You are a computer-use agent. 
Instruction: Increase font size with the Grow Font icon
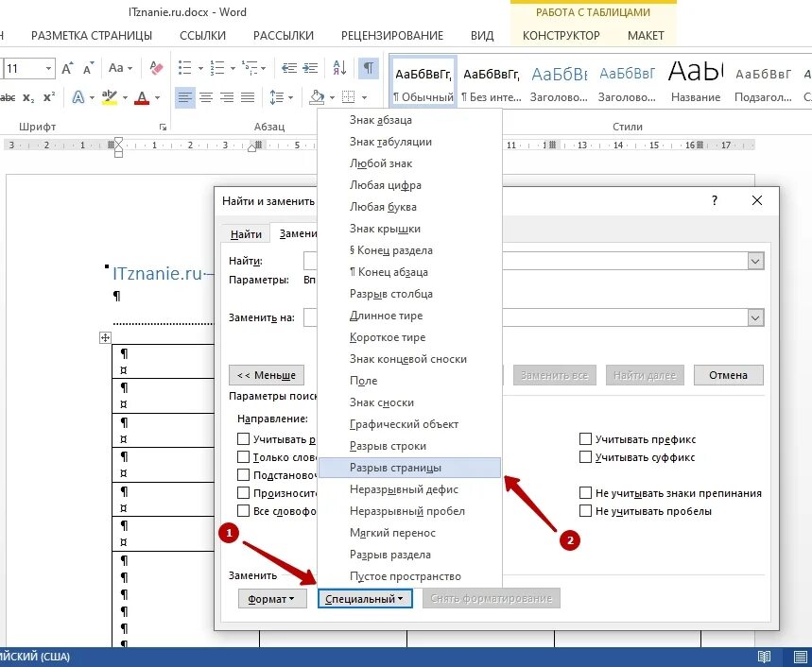click(67, 68)
